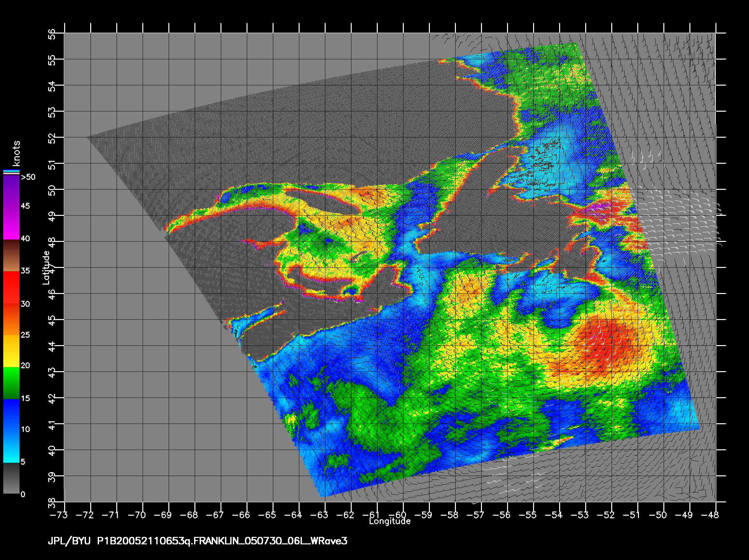Viewport: 749px width, 560px height.
Task: Click the latitude tick label 50
Action: (52, 190)
